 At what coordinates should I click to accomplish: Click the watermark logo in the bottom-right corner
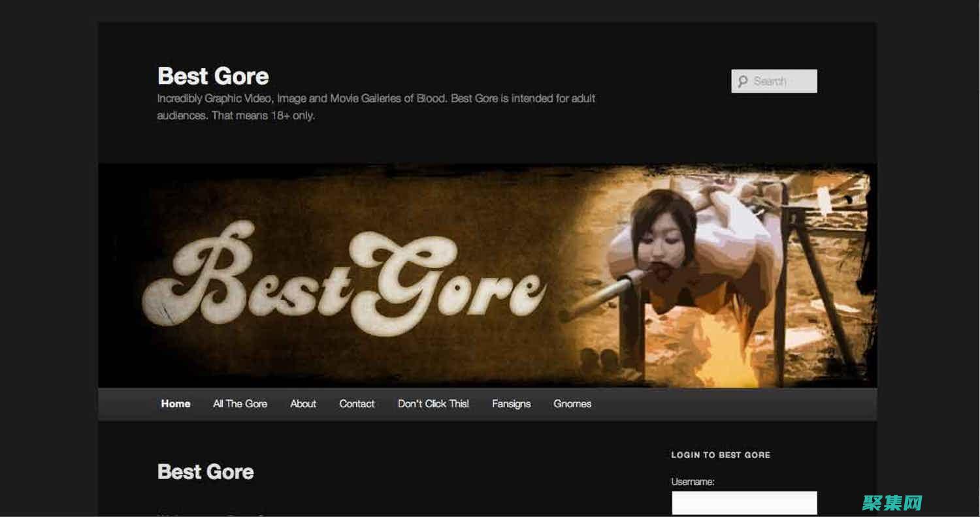click(892, 503)
